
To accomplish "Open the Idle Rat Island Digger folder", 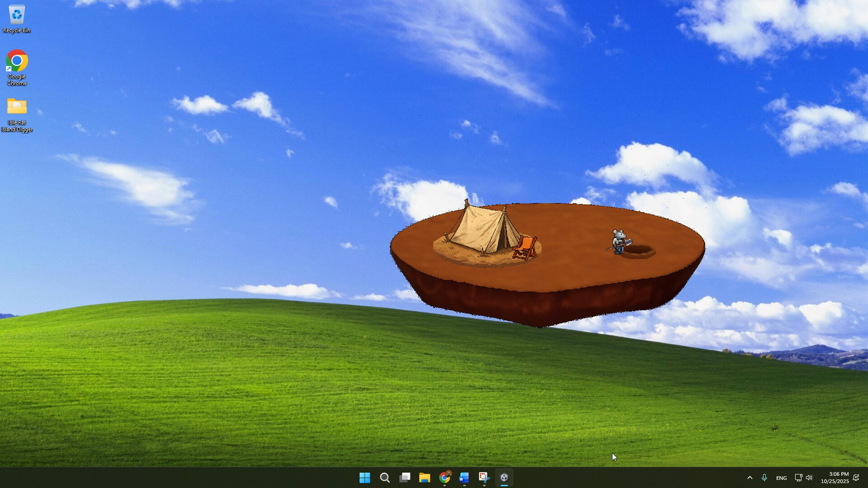I will point(17,107).
